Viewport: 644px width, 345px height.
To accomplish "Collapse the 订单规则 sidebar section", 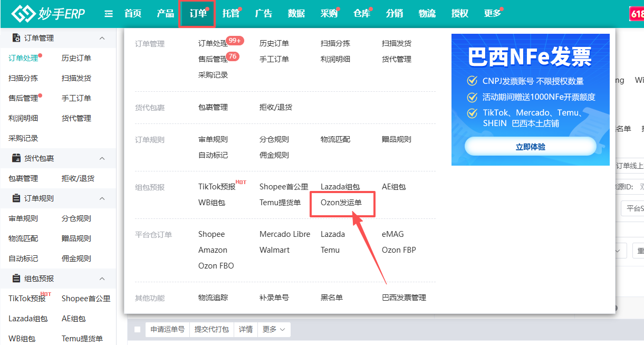I will [x=102, y=198].
